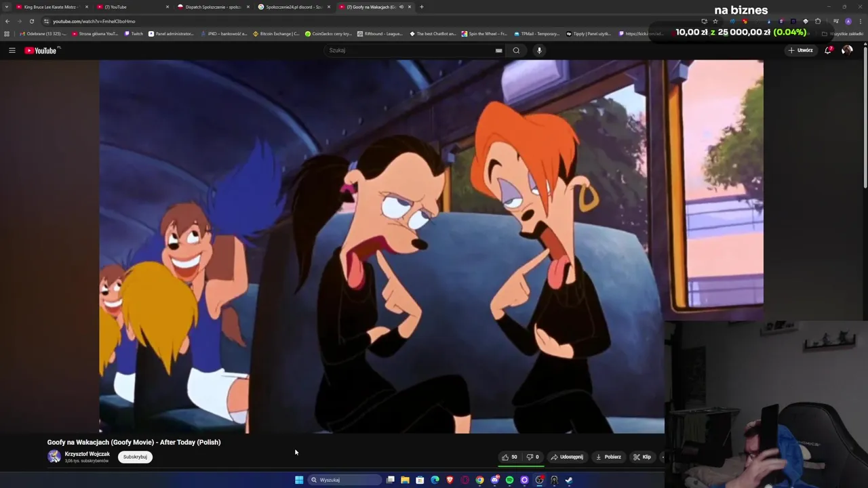Start voice search with microphone icon
Screen dimensions: 868x488
pos(539,50)
